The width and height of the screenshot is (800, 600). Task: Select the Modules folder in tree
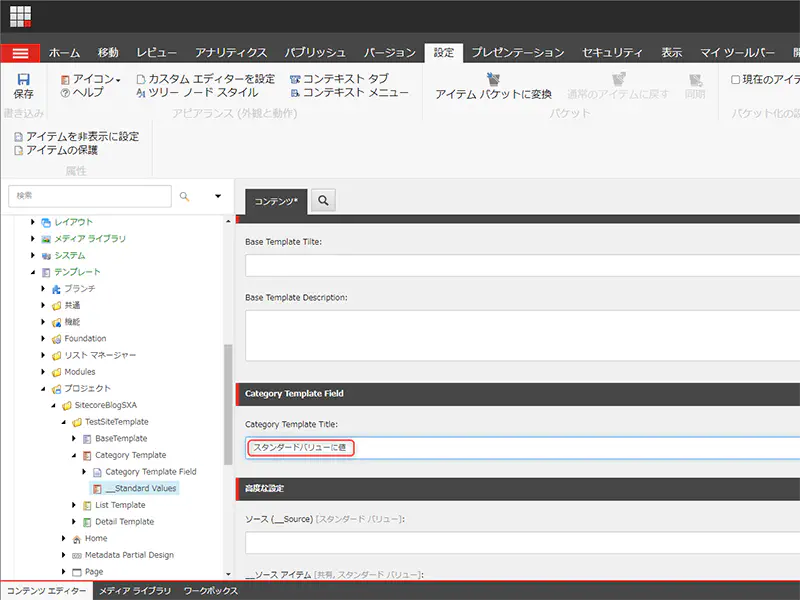click(80, 371)
